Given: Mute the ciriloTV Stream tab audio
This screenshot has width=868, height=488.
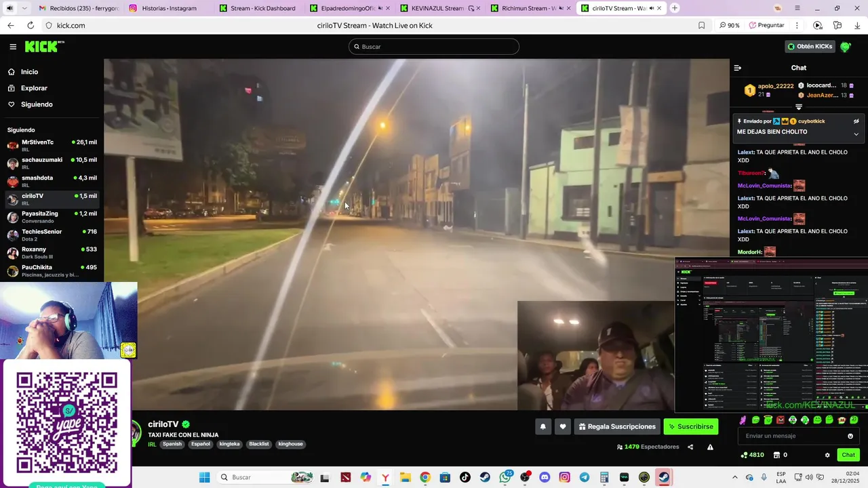Looking at the screenshot, I should click(x=652, y=8).
